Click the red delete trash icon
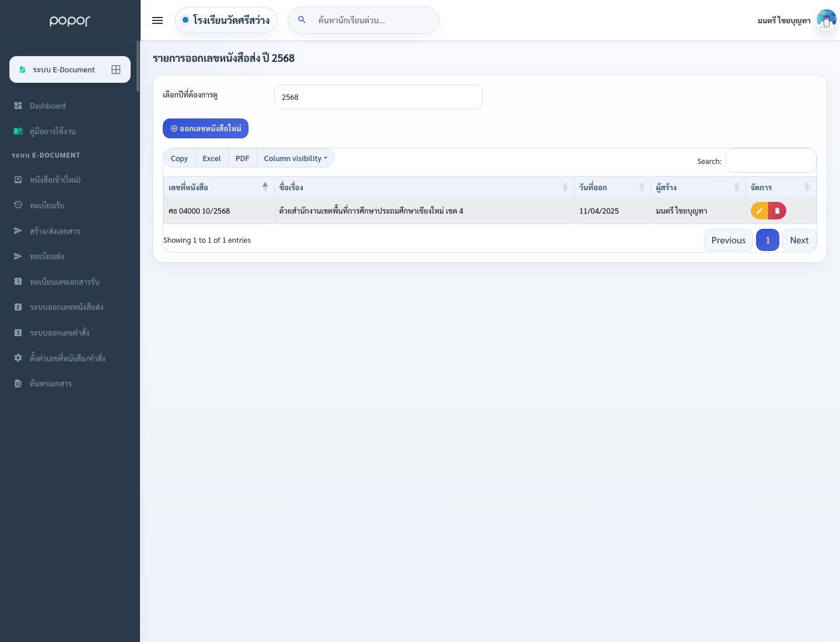Viewport: 840px width, 642px height. tap(777, 211)
